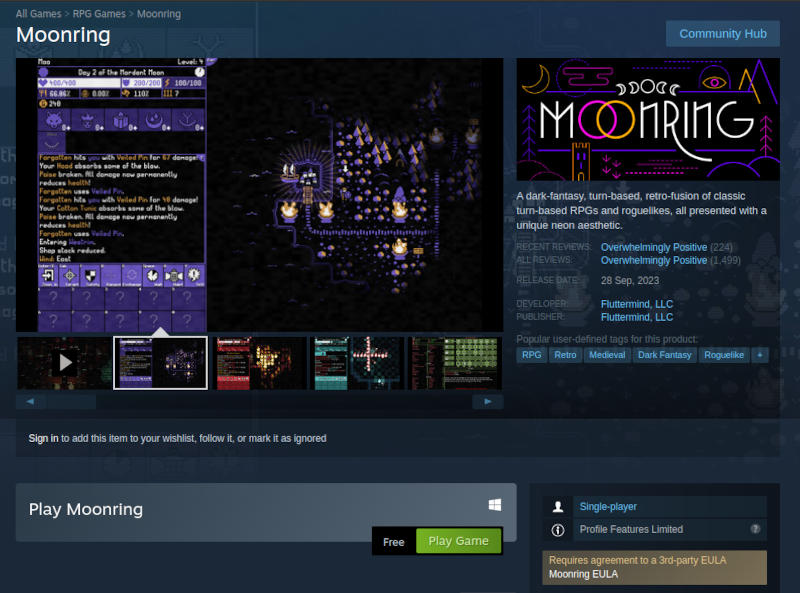800x593 pixels.
Task: Play the trailer using the play icon
Action: point(65,363)
